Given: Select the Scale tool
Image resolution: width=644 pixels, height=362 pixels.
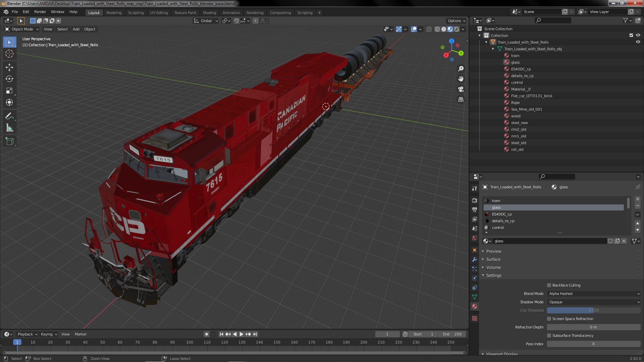Looking at the screenshot, I should click(9, 91).
